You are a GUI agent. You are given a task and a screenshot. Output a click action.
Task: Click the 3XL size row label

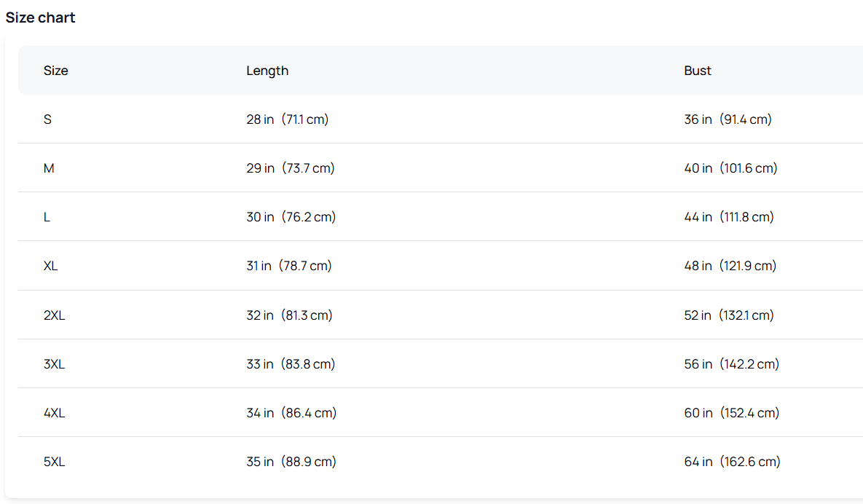coord(54,364)
